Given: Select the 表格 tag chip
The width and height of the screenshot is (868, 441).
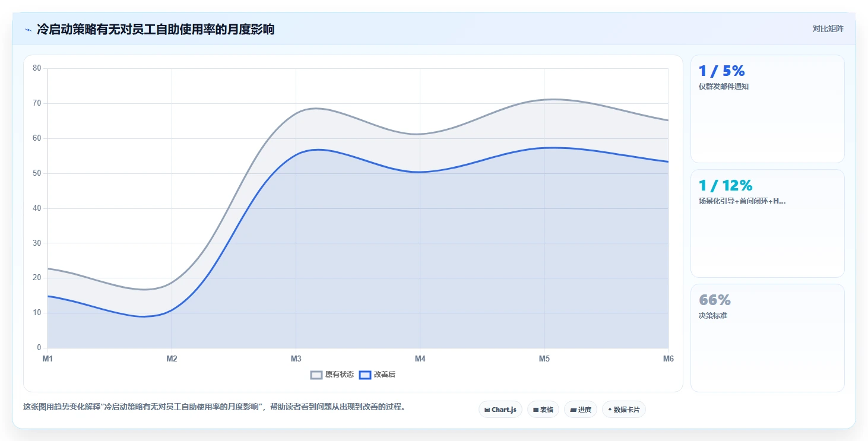Looking at the screenshot, I should [x=543, y=410].
